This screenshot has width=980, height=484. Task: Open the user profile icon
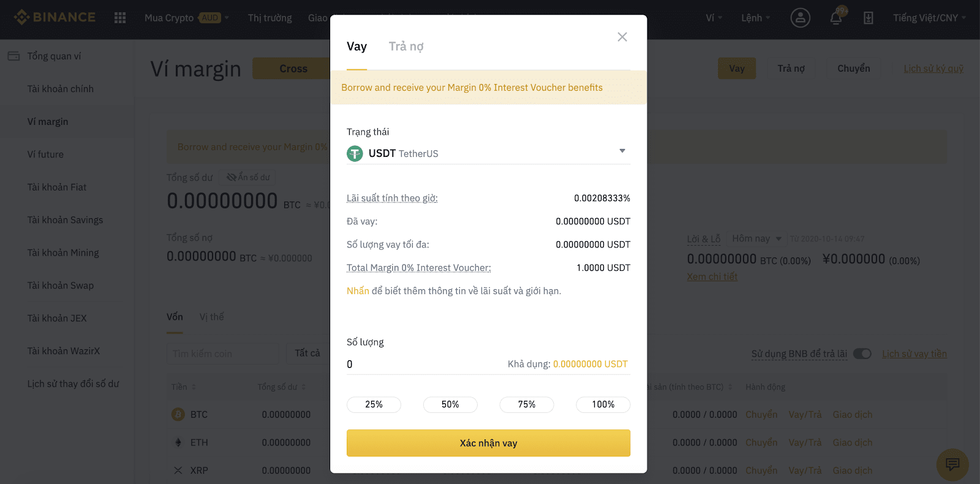800,18
